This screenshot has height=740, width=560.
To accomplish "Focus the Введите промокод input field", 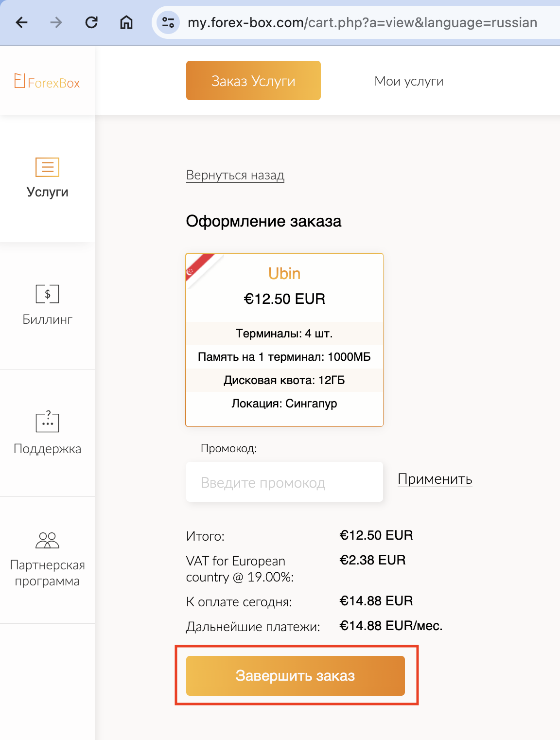I will [284, 482].
